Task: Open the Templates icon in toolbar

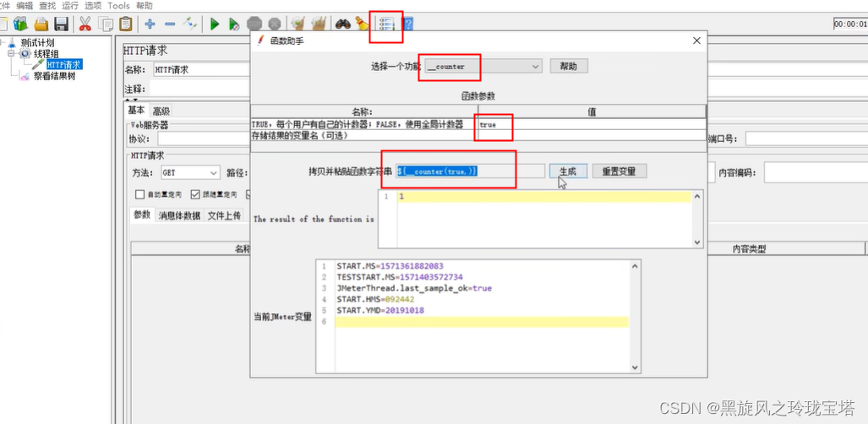Action: point(20,24)
